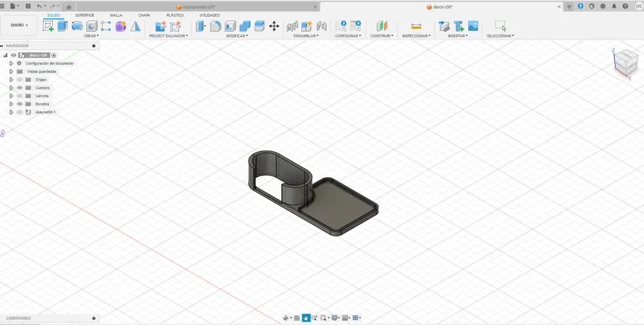The image size is (644, 325).
Task: Select the Measure ruler tool
Action: [x=416, y=26]
